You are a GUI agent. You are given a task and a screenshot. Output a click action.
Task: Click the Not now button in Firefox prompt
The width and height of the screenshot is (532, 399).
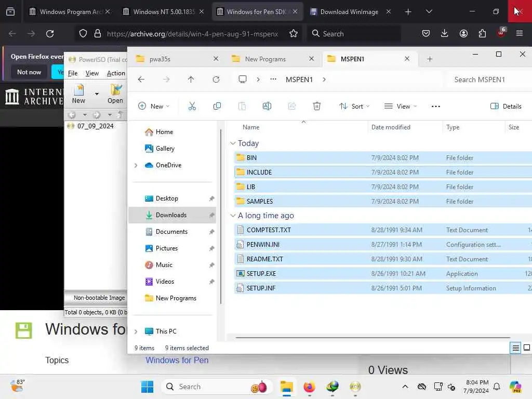tap(29, 72)
